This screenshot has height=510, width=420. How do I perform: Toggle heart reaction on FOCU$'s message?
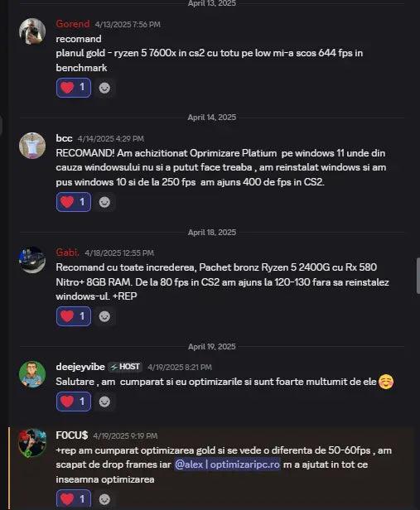[74, 499]
